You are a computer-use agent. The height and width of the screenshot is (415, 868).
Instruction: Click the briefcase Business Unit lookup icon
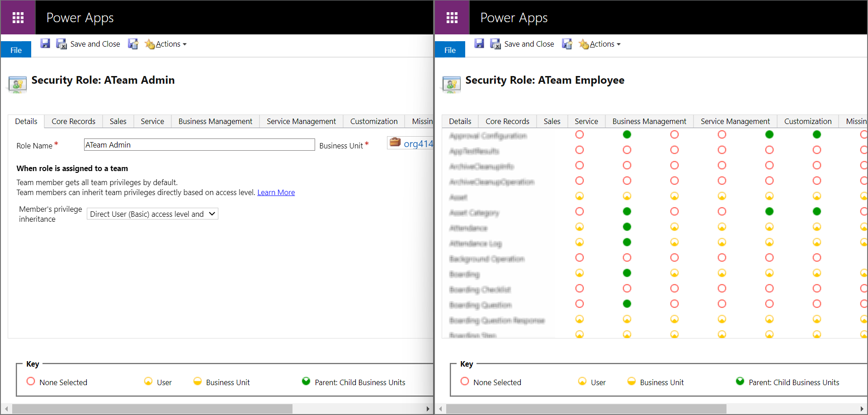pos(394,142)
